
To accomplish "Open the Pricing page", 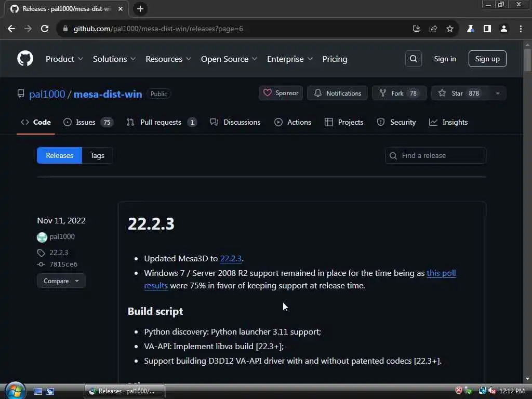I will [335, 59].
